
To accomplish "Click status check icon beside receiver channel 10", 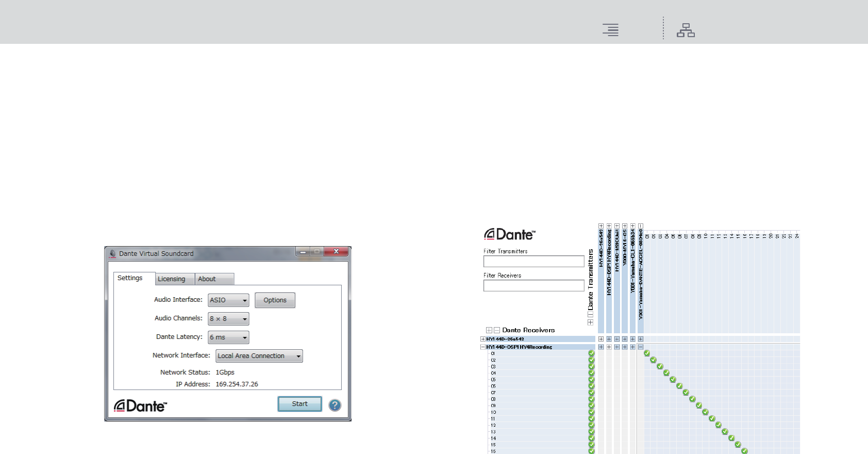I will 592,412.
